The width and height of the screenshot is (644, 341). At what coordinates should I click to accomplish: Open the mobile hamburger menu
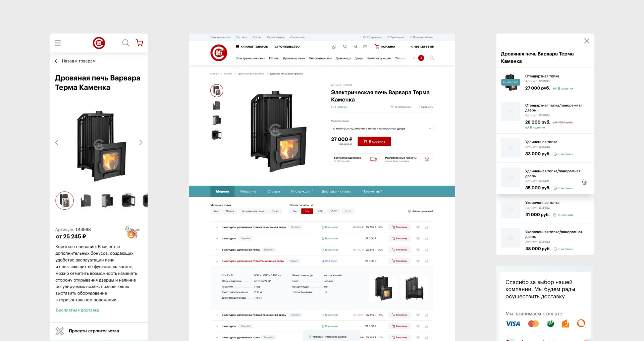(58, 43)
